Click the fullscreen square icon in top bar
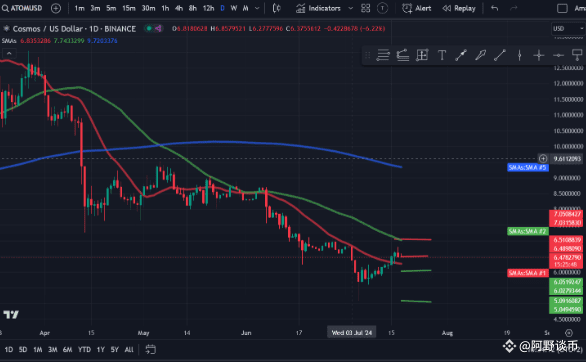586x362 pixels. [562, 8]
